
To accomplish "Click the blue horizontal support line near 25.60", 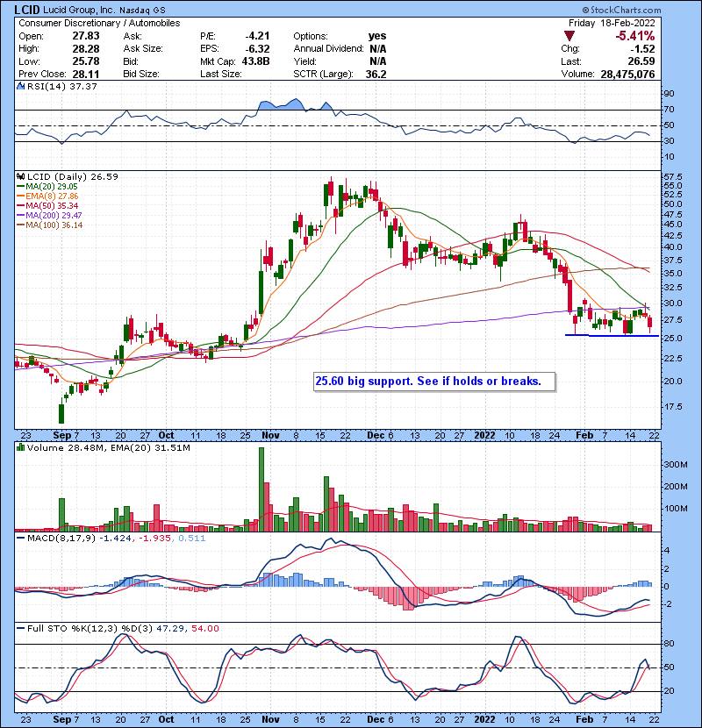I will 612,335.
